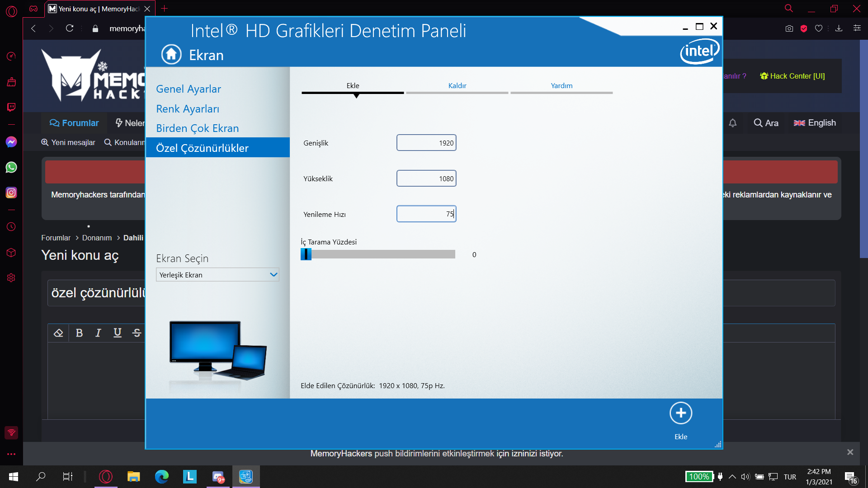
Task: Select Birden Çok Ekran menu item
Action: coord(197,128)
